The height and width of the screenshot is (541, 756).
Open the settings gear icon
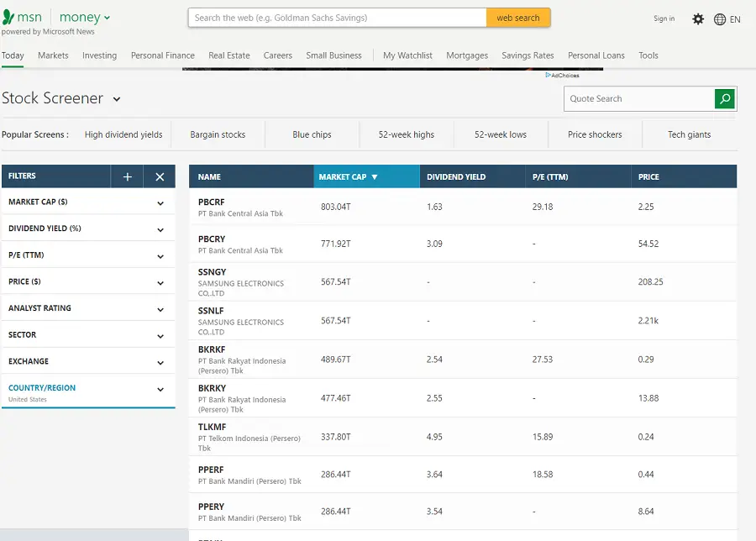click(x=698, y=18)
